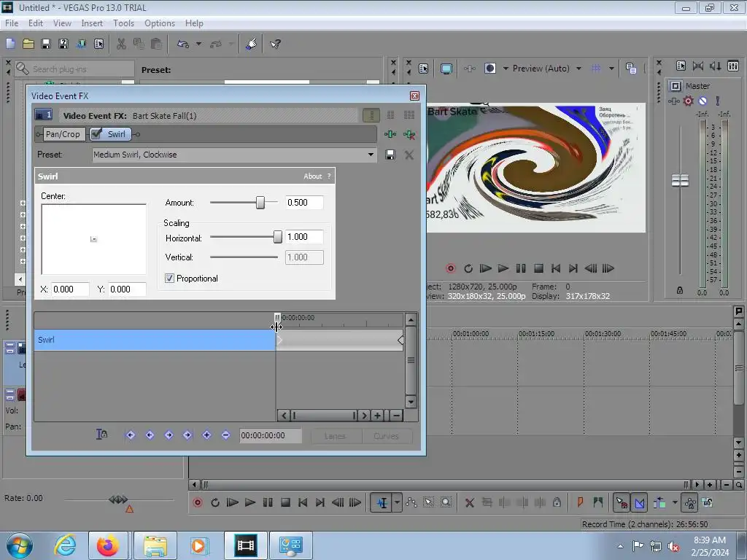
Task: Save the Swirl preset with the floppy icon
Action: tap(390, 155)
